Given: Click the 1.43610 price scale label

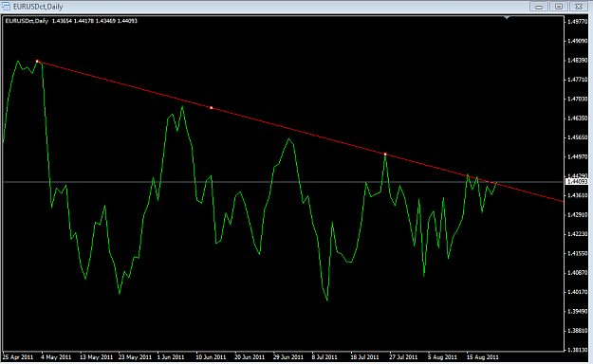Looking at the screenshot, I should [x=578, y=195].
